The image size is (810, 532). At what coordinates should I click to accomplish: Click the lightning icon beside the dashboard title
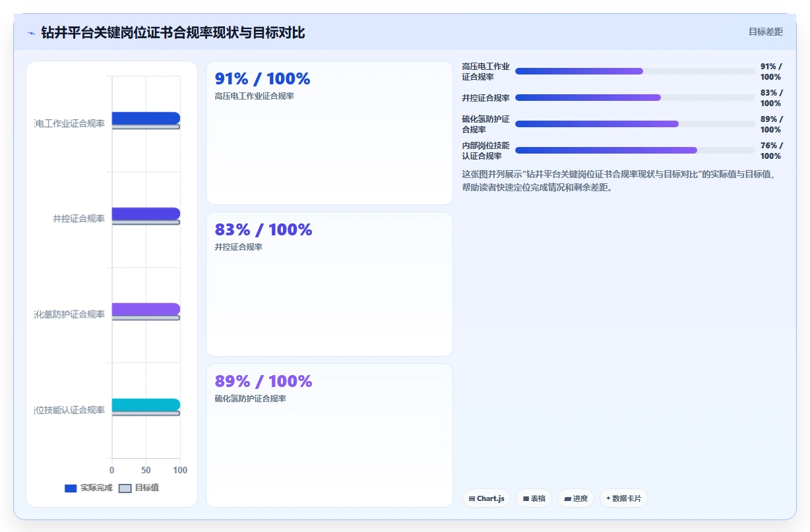click(x=31, y=33)
